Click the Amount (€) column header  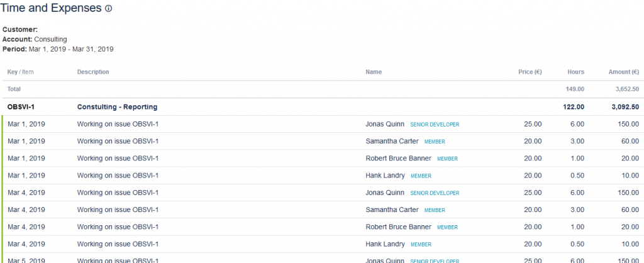tap(623, 72)
